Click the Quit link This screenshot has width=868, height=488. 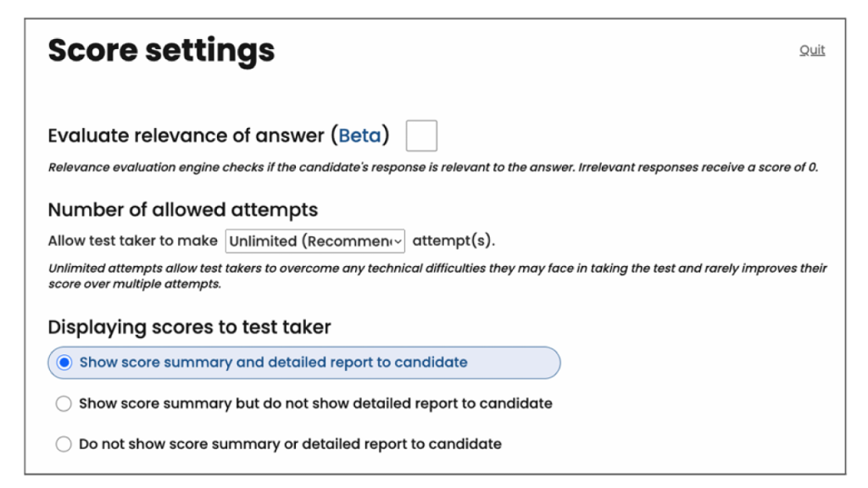click(x=811, y=51)
